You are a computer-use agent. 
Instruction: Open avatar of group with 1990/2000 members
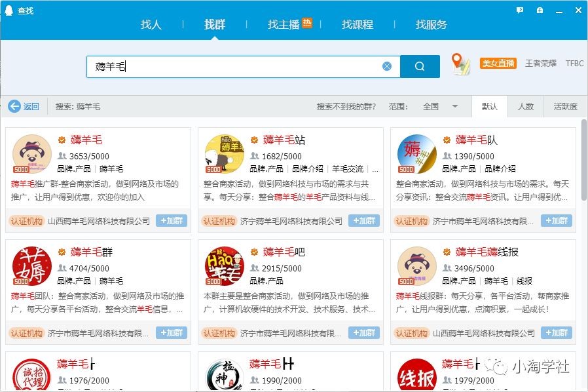(224, 375)
